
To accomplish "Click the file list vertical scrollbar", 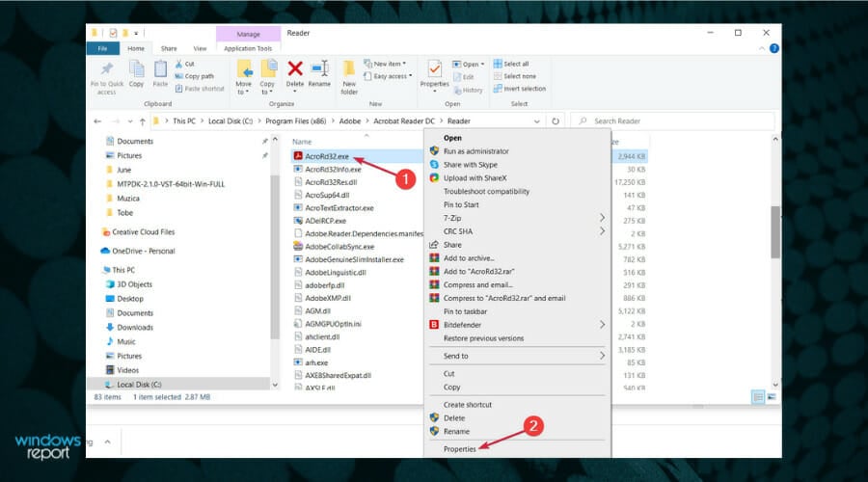I will point(775,232).
